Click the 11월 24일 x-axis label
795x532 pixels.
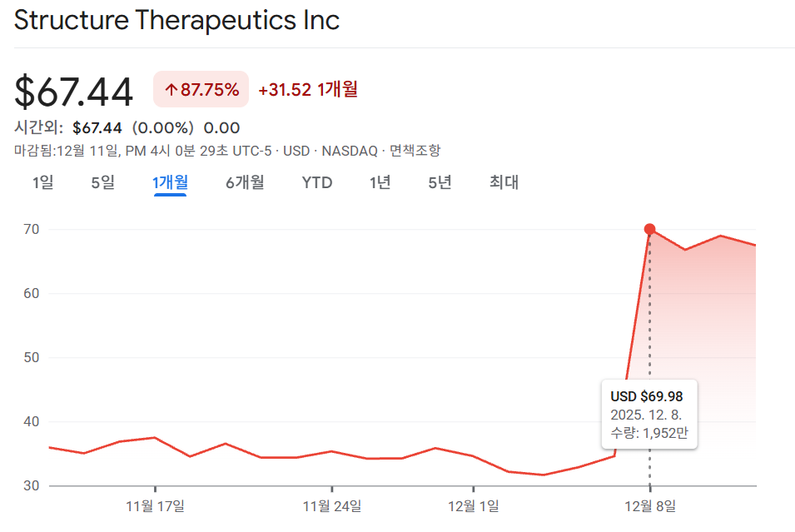pyautogui.click(x=332, y=505)
